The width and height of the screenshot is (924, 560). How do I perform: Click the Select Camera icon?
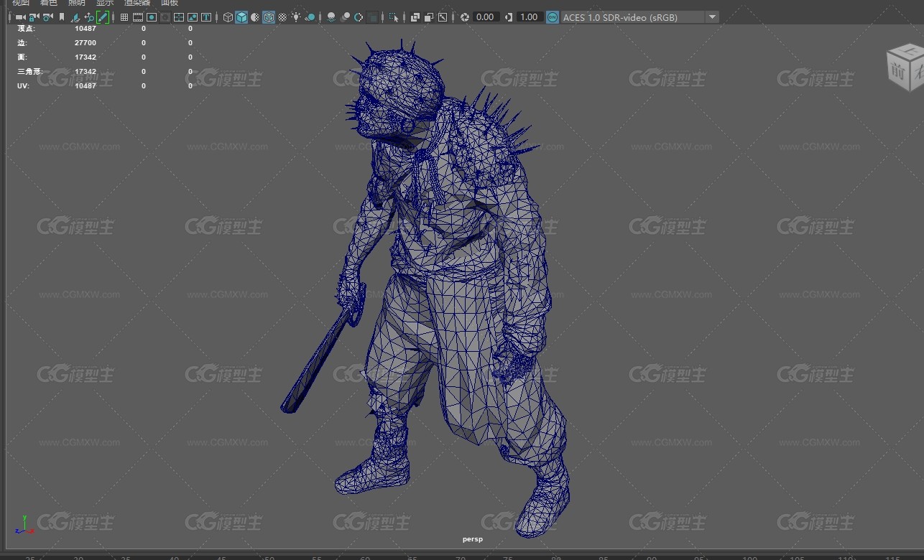[20, 17]
